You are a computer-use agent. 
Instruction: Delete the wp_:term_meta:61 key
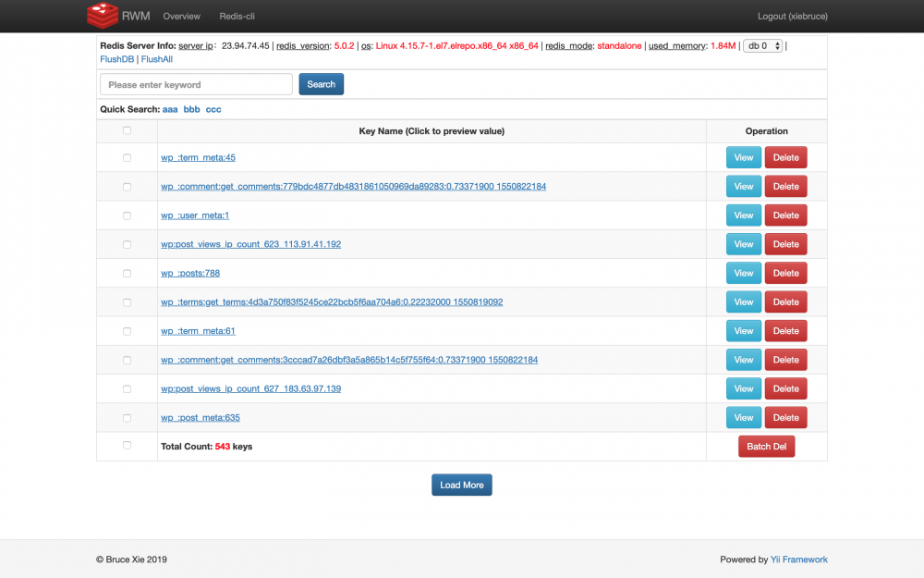point(786,331)
